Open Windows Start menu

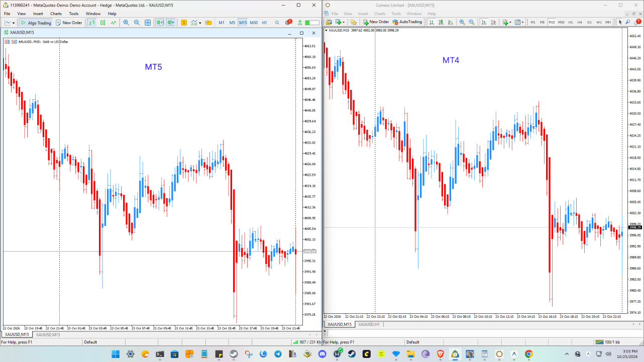coord(116,354)
